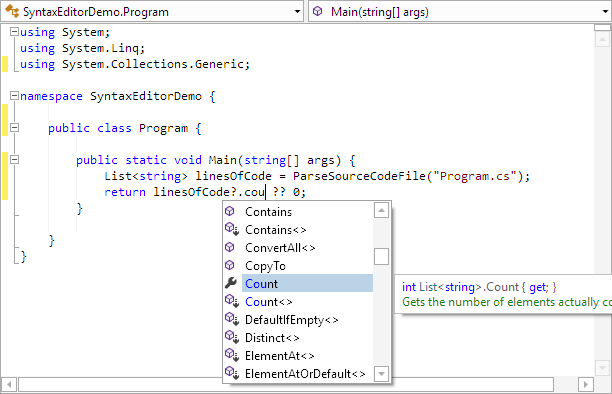Select ElementAt<> in the completion list
This screenshot has width=612, height=394.
pos(307,355)
